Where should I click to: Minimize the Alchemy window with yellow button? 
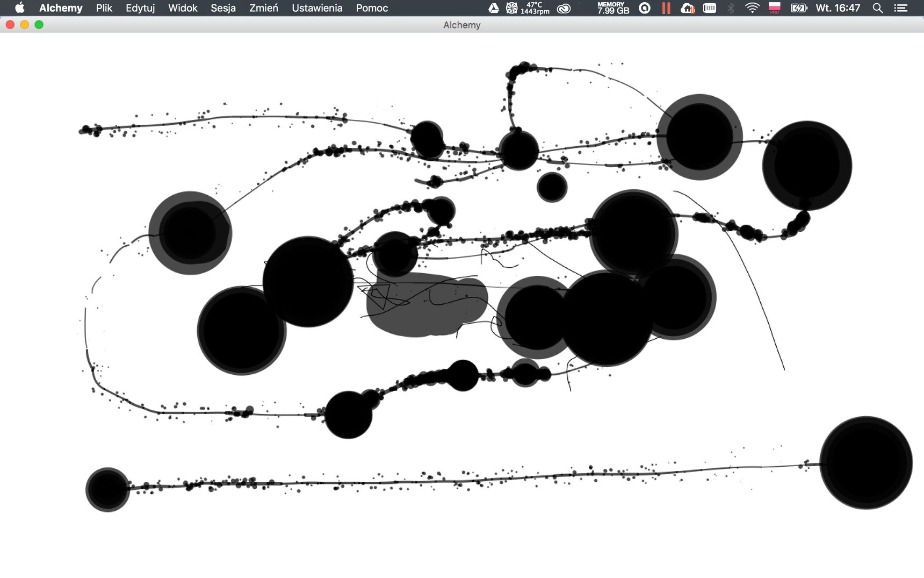point(24,25)
